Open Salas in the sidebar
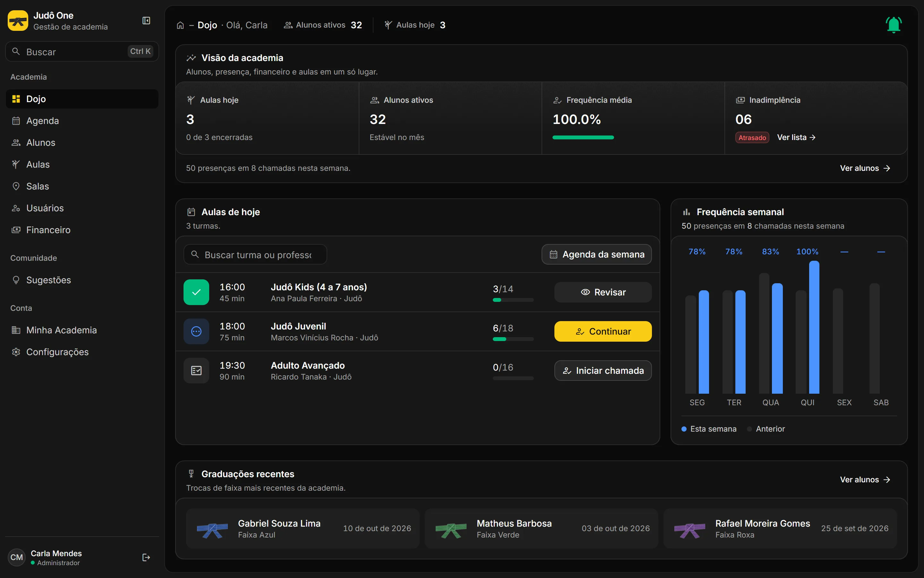Image resolution: width=924 pixels, height=578 pixels. tap(82, 186)
